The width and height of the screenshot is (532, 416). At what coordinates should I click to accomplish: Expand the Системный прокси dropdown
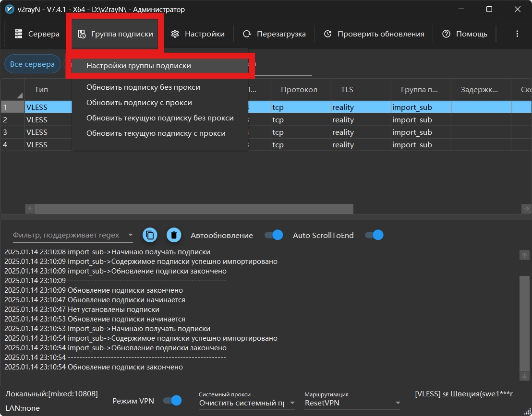[292, 403]
